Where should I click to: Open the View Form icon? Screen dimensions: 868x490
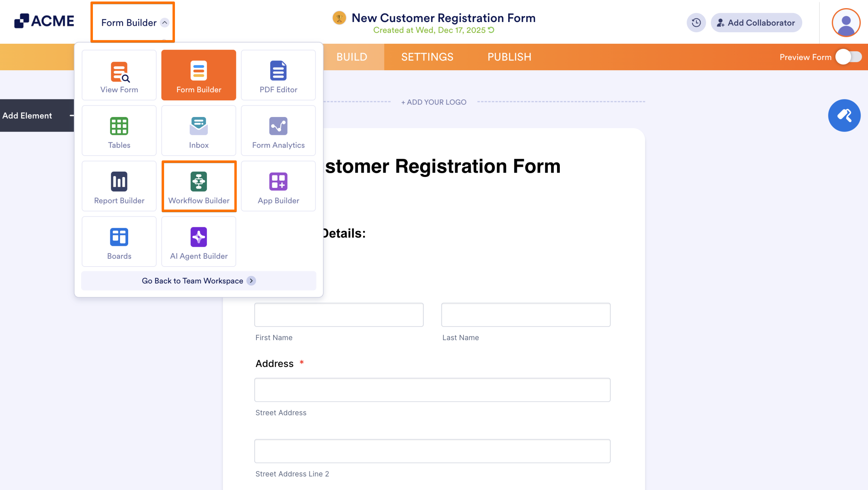click(x=119, y=75)
